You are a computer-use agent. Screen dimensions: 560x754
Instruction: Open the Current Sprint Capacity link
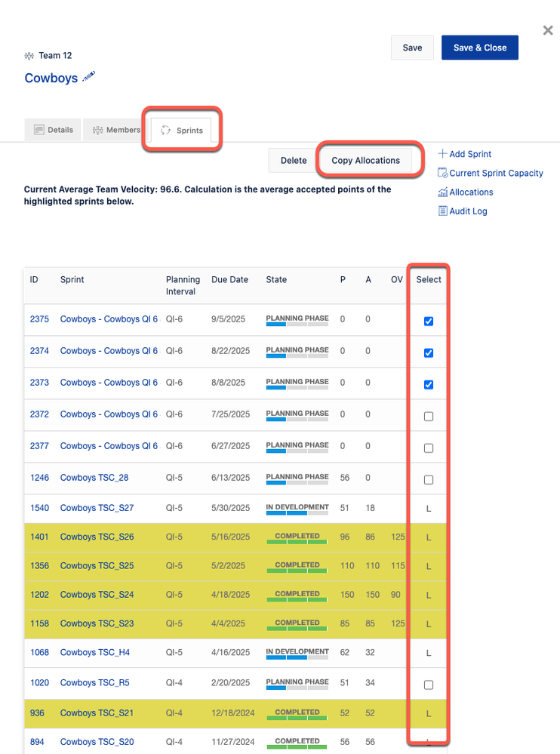(x=496, y=173)
